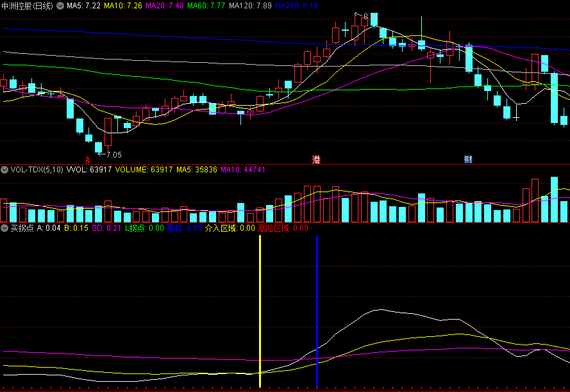Select the 中洲控股(日线) title label
Image resolution: width=570 pixels, height=392 pixels.
pyautogui.click(x=28, y=6)
